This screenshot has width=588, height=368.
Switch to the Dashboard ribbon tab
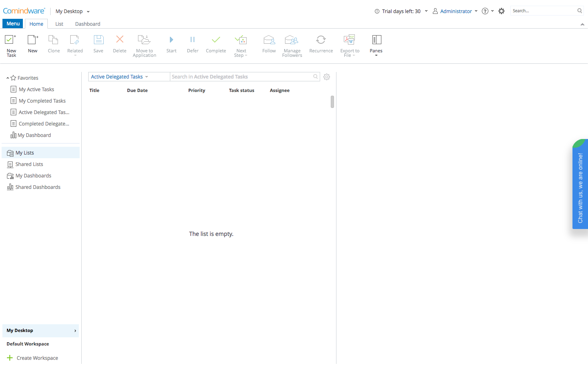coord(87,24)
